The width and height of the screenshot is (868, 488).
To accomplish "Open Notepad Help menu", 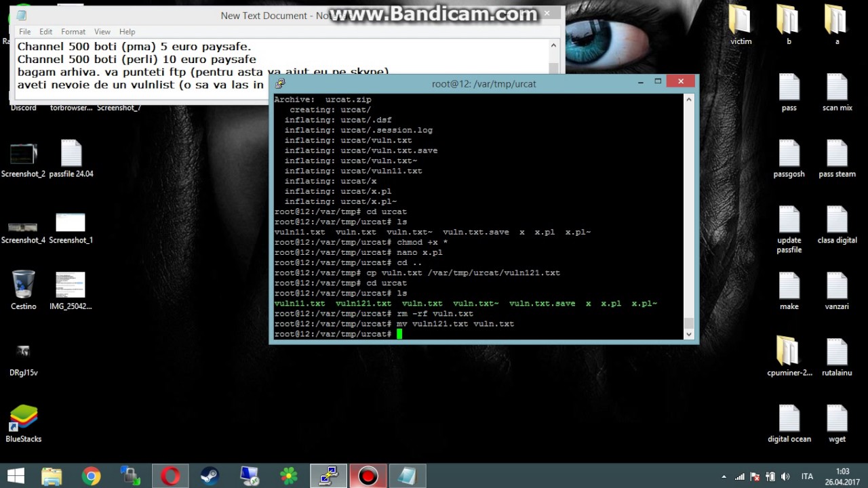I will [127, 31].
